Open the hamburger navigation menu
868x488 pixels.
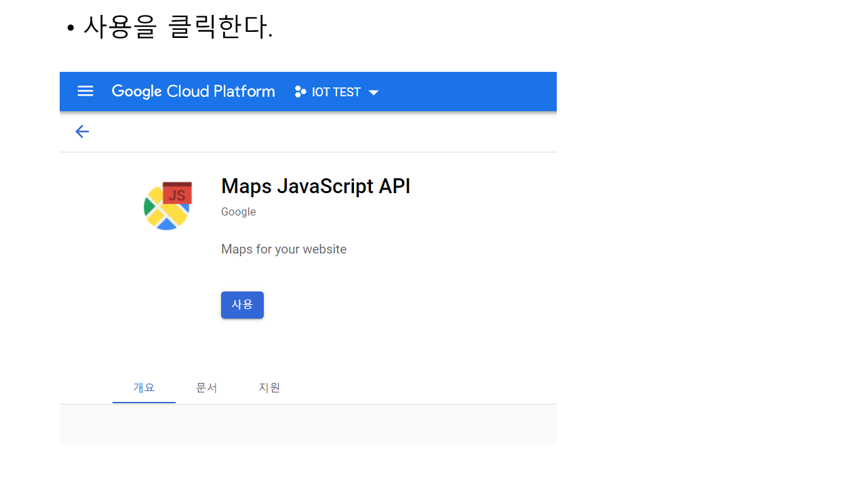click(85, 91)
